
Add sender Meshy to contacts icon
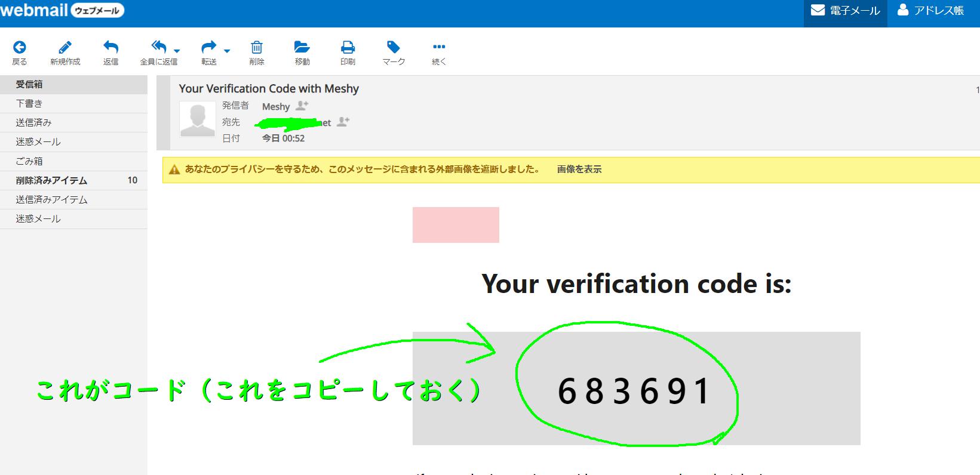tap(302, 106)
